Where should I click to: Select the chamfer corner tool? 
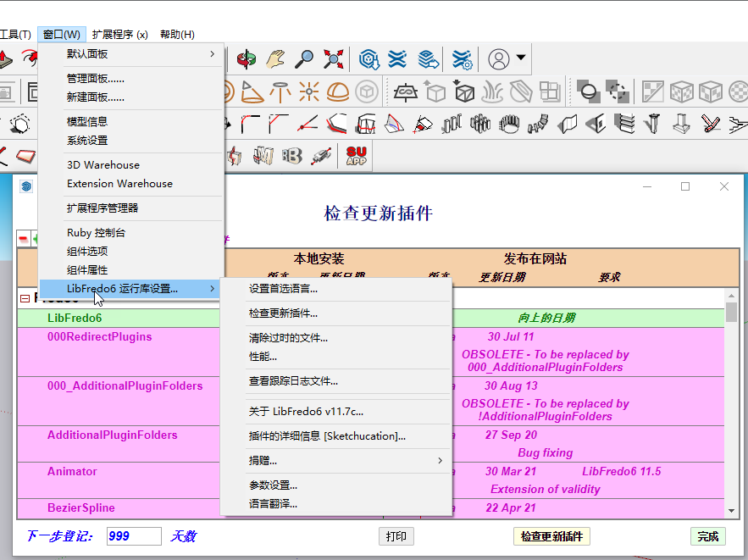pyautogui.click(x=279, y=124)
